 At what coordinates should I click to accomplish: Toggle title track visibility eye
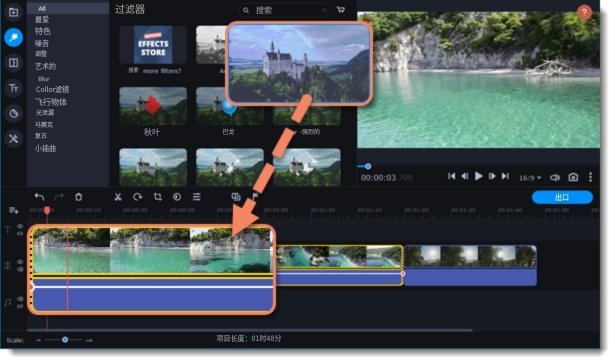tap(20, 227)
